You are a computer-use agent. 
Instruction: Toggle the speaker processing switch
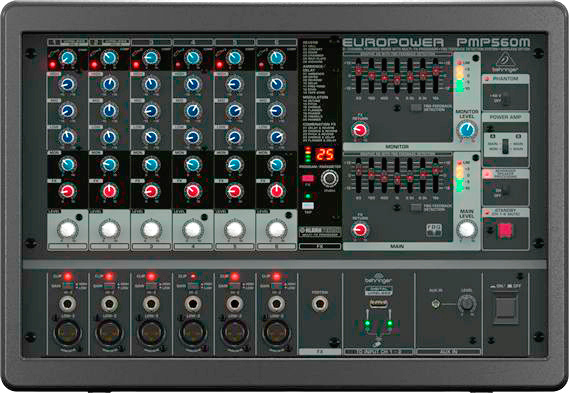point(506,192)
